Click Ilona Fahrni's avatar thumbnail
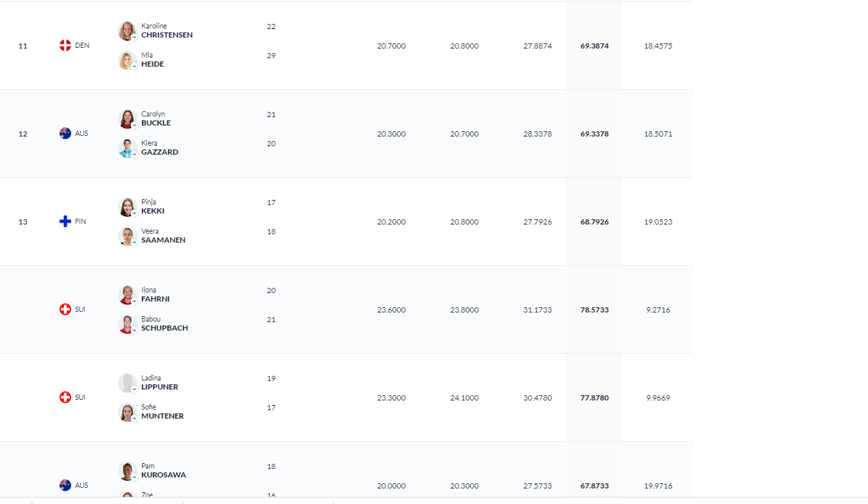The width and height of the screenshot is (868, 504). (x=127, y=294)
